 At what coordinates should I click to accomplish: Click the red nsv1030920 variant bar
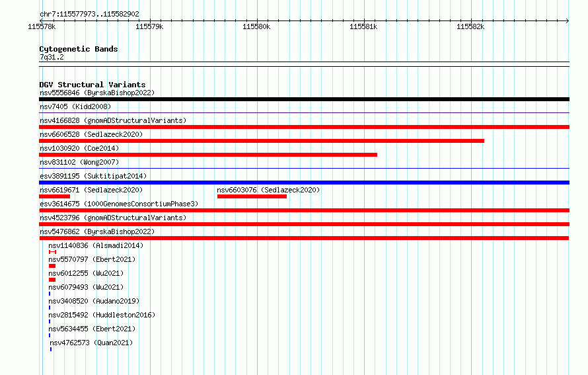[208, 155]
